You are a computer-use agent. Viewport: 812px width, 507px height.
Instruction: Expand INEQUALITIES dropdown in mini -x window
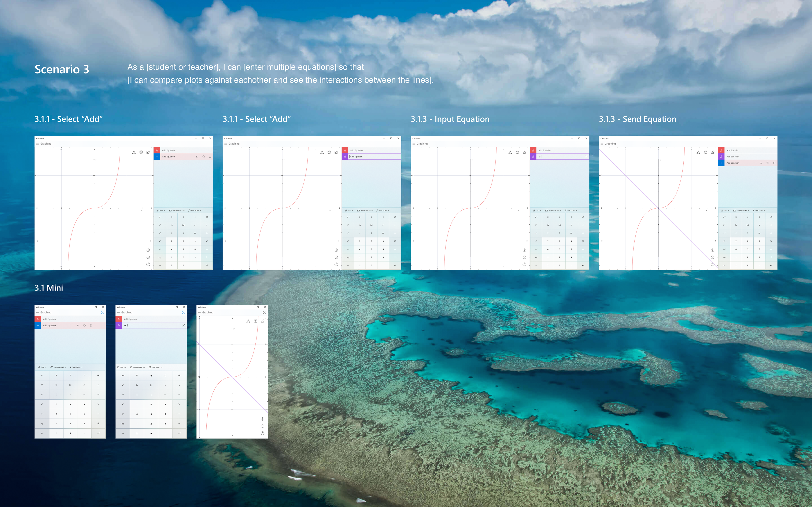[x=137, y=367]
